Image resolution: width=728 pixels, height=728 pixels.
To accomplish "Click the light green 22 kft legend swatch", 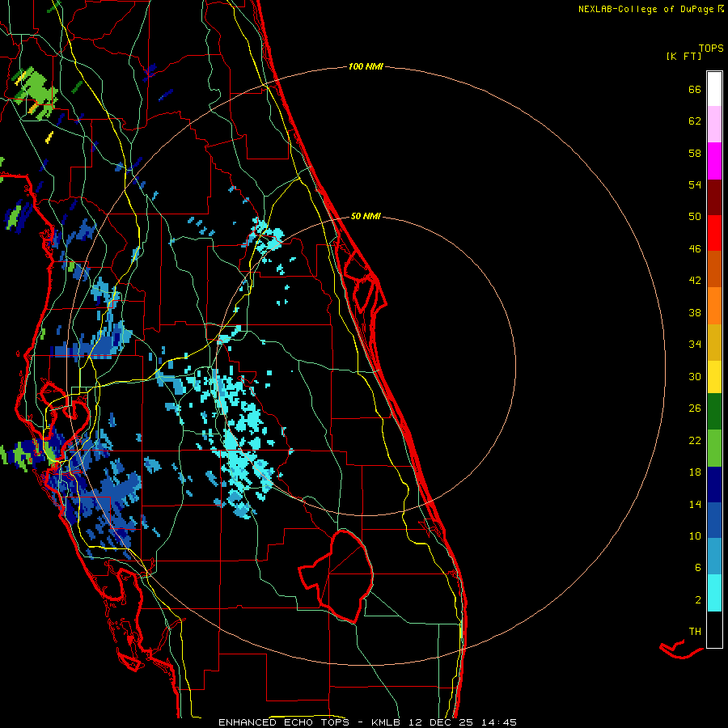I will pos(714,448).
